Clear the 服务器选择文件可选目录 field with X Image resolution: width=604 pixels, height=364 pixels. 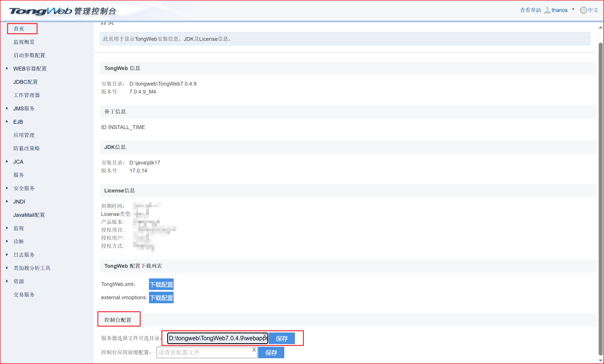coord(265,335)
